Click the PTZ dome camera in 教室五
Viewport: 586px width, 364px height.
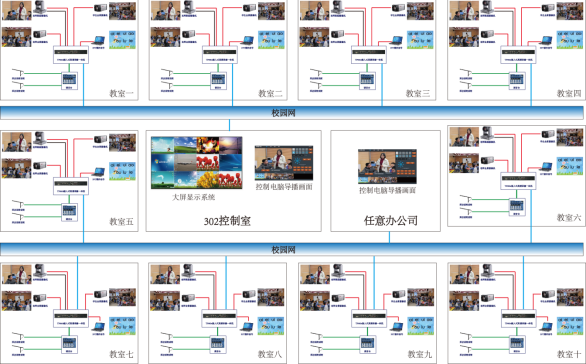tap(40, 138)
